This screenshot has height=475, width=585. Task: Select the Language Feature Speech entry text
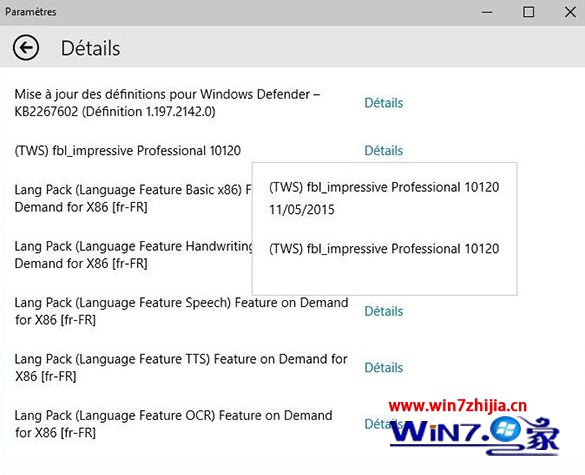[181, 311]
